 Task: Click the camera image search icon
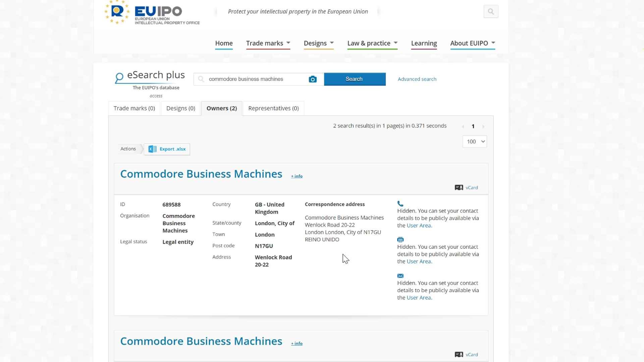click(x=313, y=79)
